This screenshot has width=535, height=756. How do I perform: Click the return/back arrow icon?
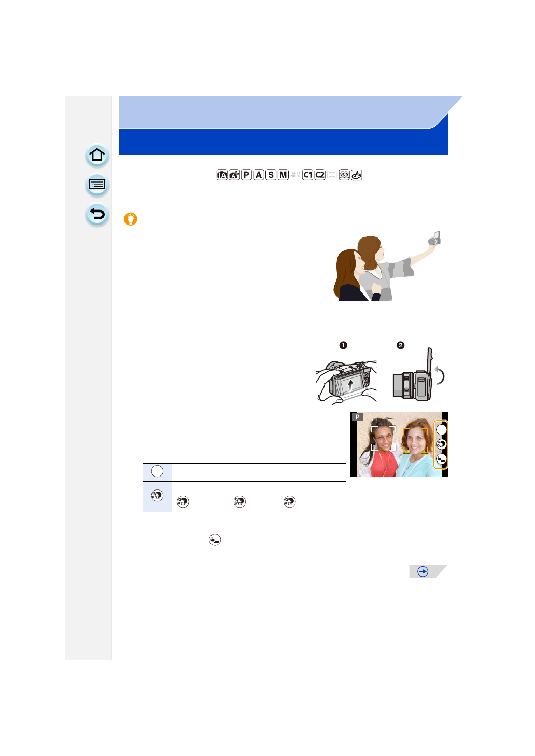97,214
